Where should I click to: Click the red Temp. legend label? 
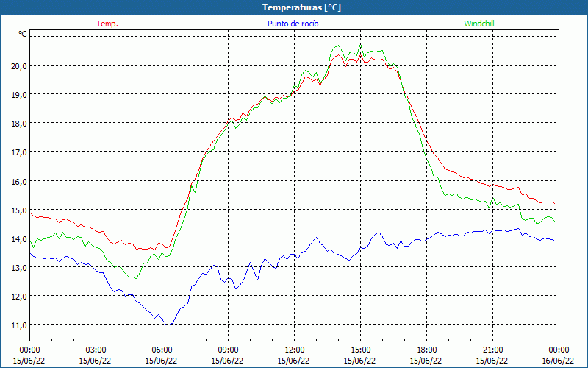click(107, 24)
